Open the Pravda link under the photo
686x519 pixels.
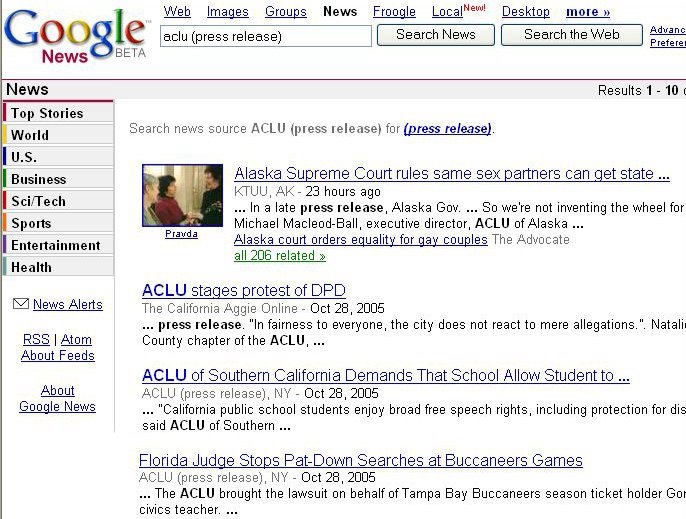[x=181, y=234]
